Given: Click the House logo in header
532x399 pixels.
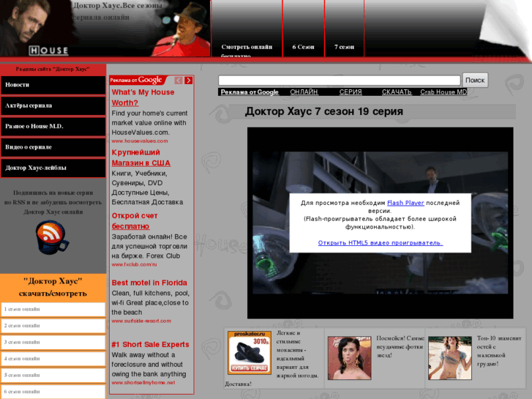Looking at the screenshot, I should point(48,51).
